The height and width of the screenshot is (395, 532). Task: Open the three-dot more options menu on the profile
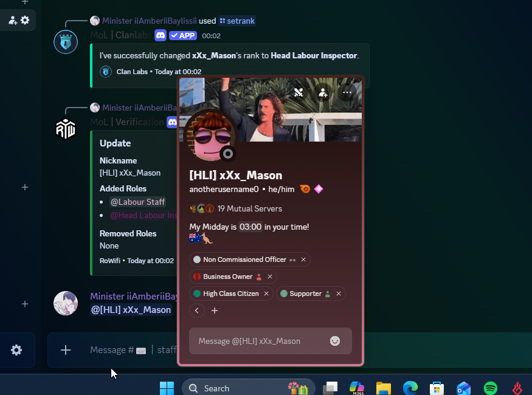click(x=347, y=92)
